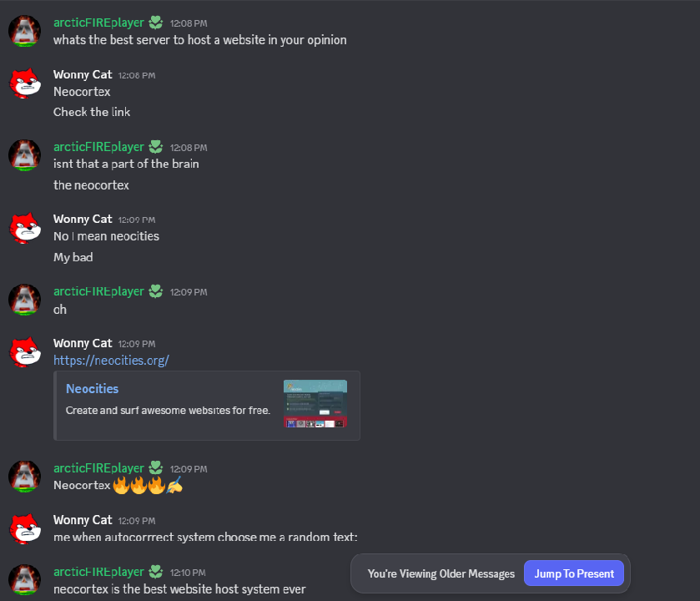Select arcticFIREplayer's avatar beside the "oh" message
The height and width of the screenshot is (601, 700).
pos(25,300)
